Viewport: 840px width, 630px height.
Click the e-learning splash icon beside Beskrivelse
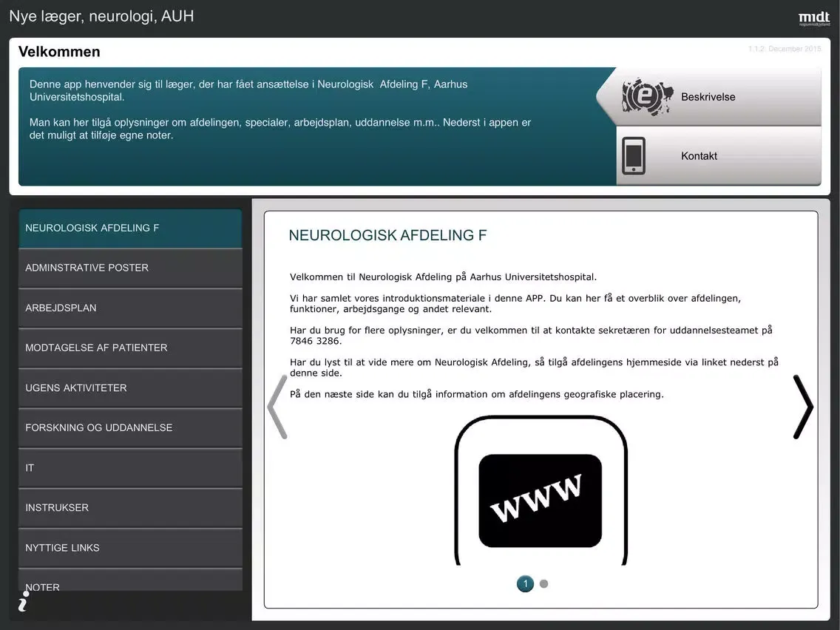point(646,97)
